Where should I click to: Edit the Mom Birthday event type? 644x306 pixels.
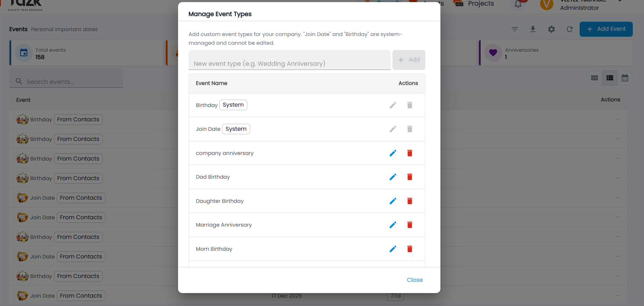pos(393,249)
